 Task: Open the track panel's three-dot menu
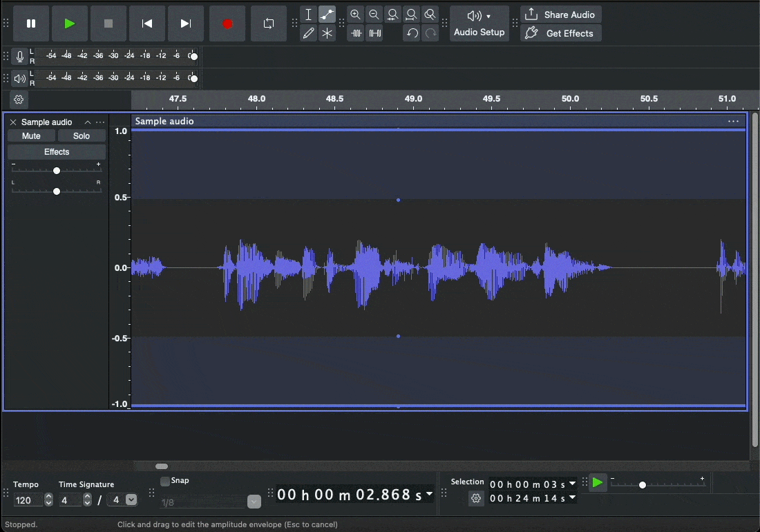101,122
